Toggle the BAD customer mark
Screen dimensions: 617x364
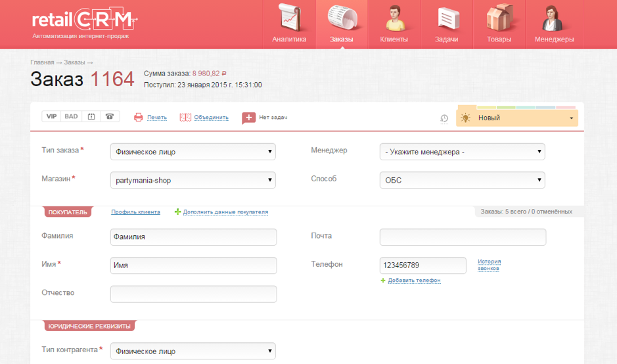71,116
